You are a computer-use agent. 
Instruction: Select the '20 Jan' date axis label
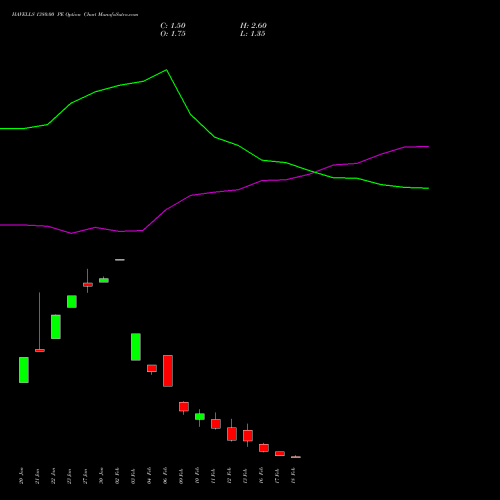coord(22,476)
